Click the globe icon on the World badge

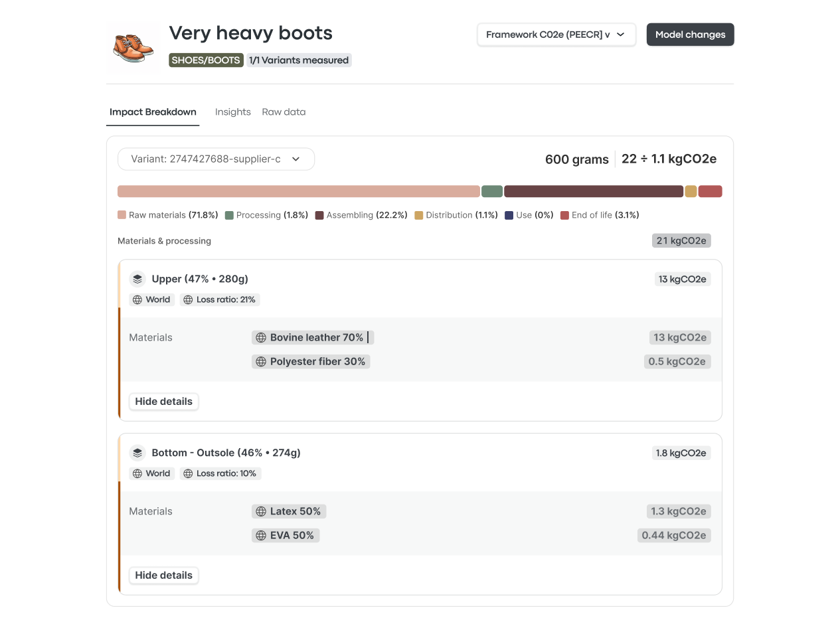[x=138, y=299]
